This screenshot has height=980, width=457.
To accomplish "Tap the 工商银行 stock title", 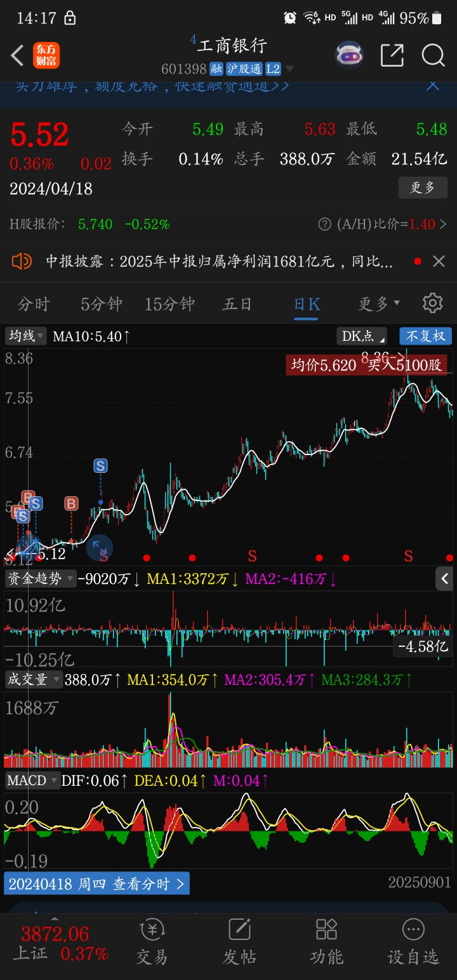I will coord(232,46).
